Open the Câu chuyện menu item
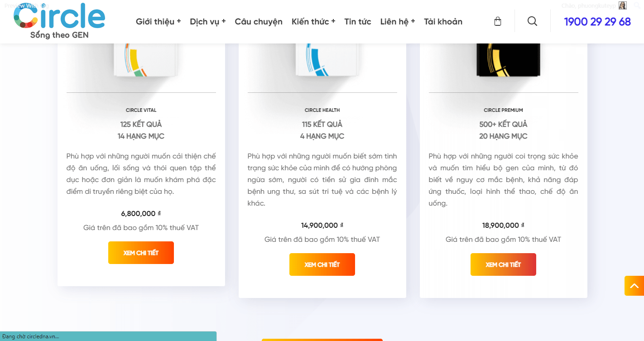The height and width of the screenshot is (341, 644). tap(259, 21)
